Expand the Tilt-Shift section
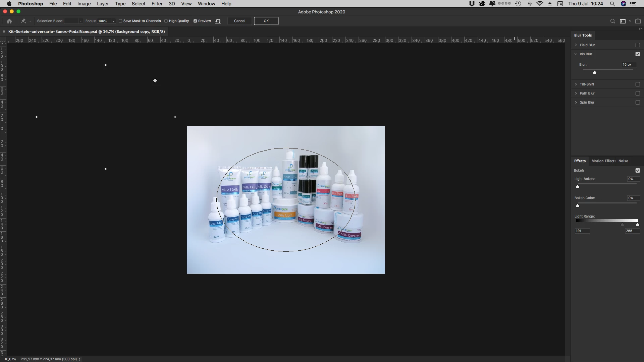Screen dimensions: 644x362 (576, 84)
